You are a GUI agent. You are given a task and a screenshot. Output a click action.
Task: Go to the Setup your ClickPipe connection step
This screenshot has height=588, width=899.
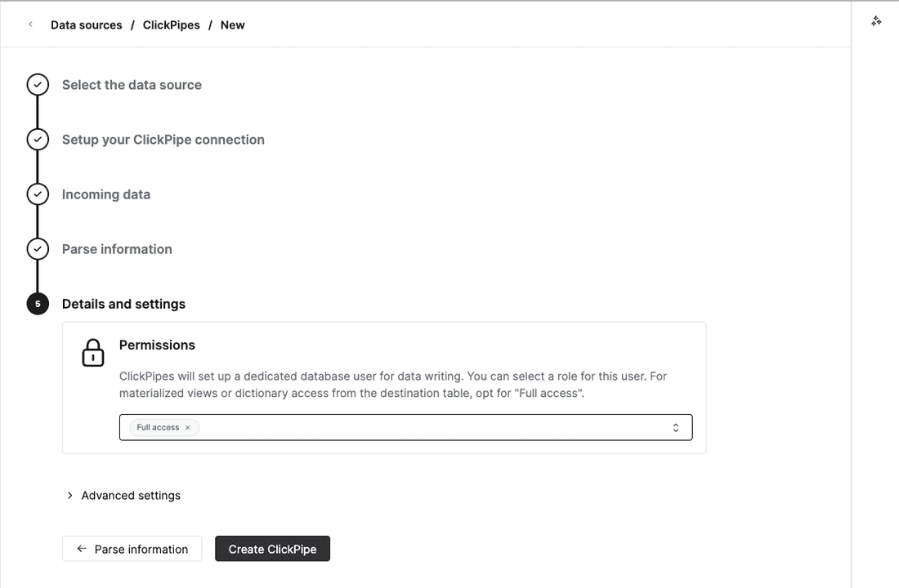pos(163,140)
